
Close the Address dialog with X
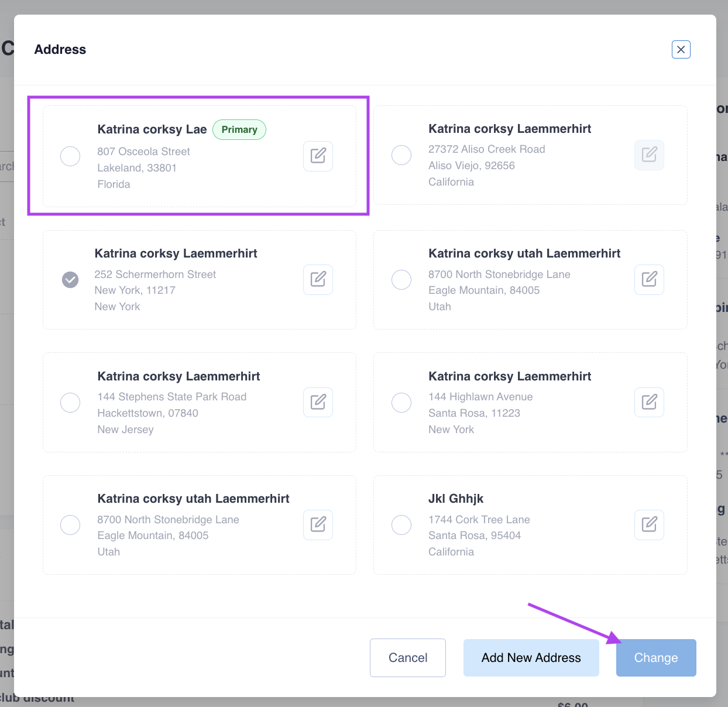[681, 50]
